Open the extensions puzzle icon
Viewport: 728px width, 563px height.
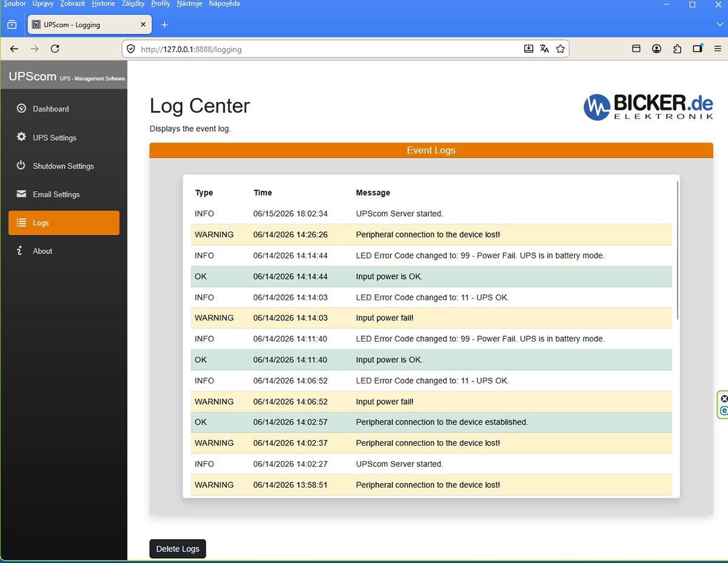point(677,49)
